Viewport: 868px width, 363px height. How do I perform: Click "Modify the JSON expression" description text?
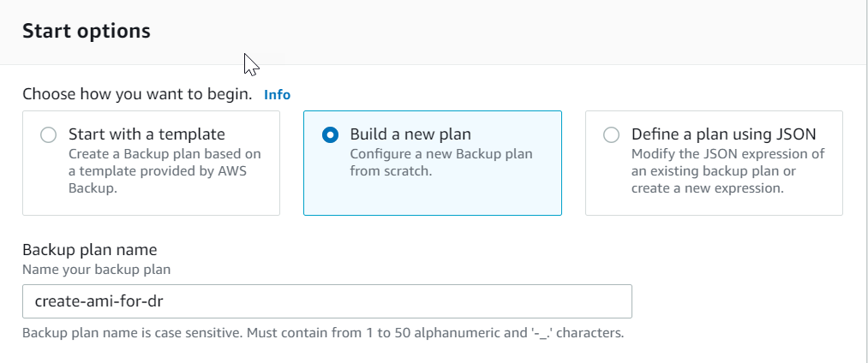point(727,154)
